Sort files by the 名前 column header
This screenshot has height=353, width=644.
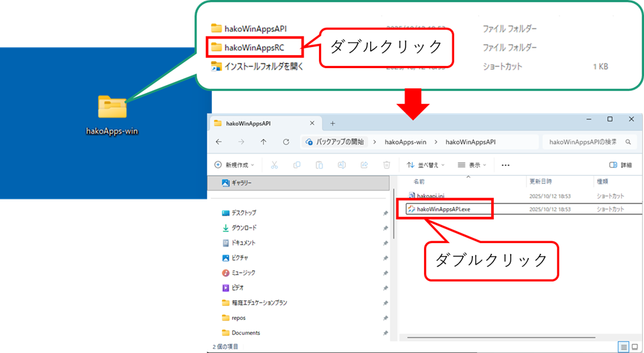[419, 181]
